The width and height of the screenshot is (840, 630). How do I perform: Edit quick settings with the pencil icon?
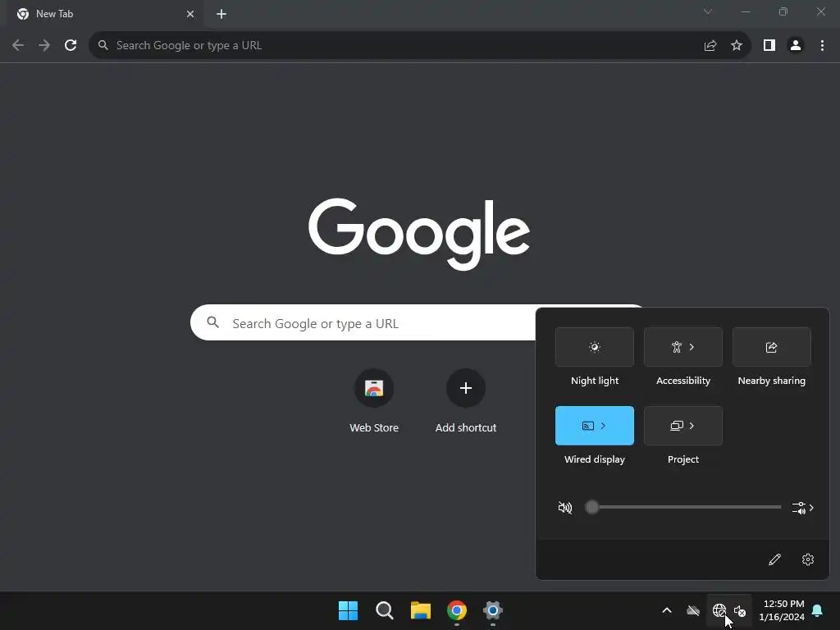[774, 559]
